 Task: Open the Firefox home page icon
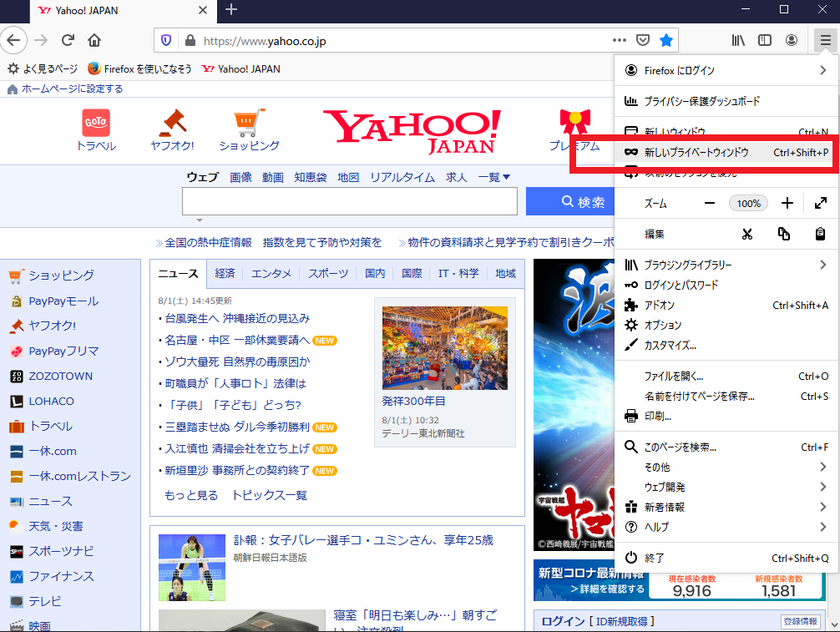94,40
